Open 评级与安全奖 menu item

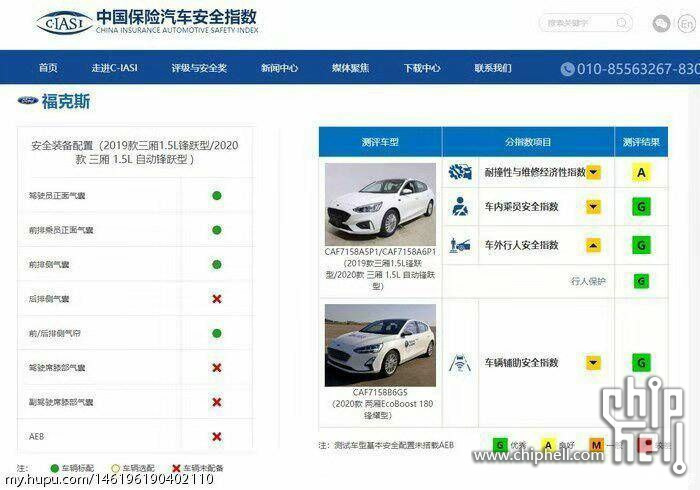click(x=199, y=68)
